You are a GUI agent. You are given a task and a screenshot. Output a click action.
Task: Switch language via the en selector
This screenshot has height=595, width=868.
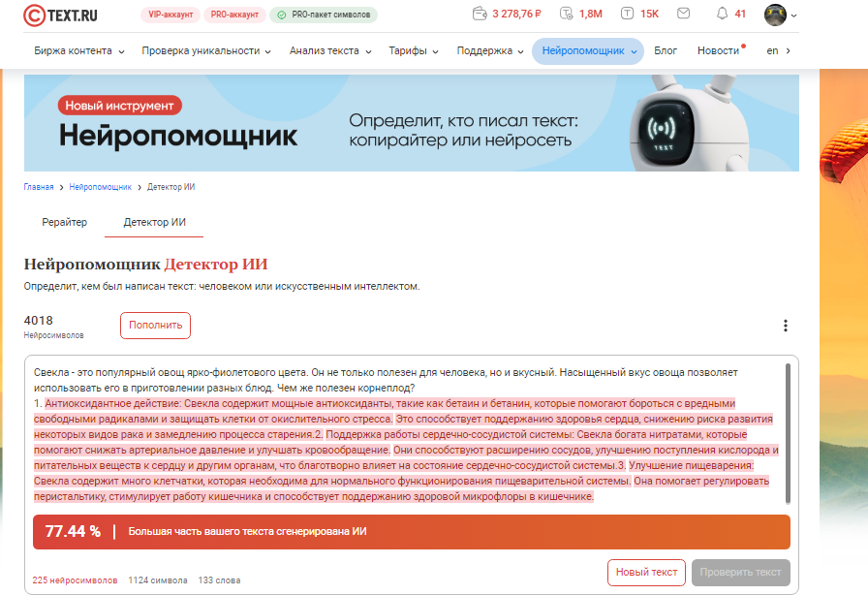click(778, 51)
